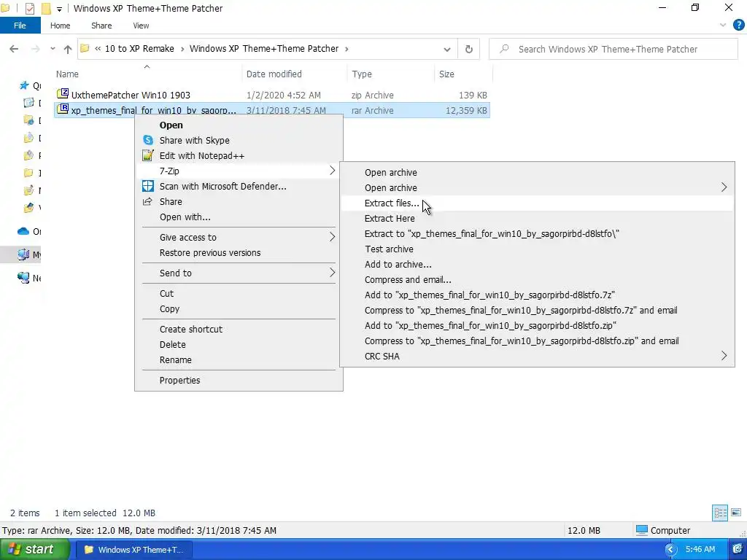
Task: Click the Quick access star icon
Action: click(24, 85)
